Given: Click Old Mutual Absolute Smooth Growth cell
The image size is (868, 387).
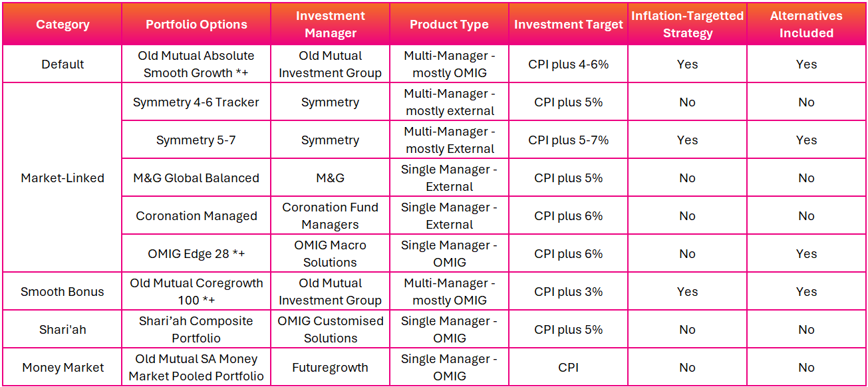Looking at the screenshot, I should [196, 64].
